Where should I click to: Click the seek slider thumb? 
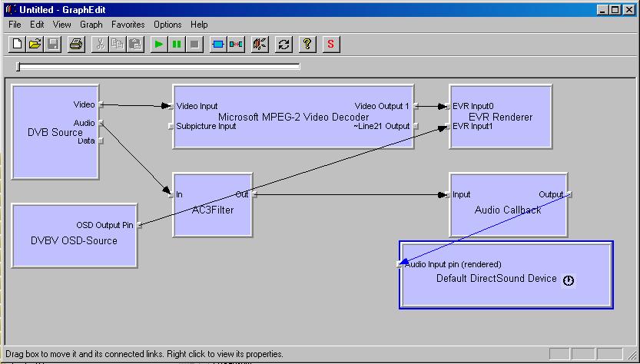(18, 67)
